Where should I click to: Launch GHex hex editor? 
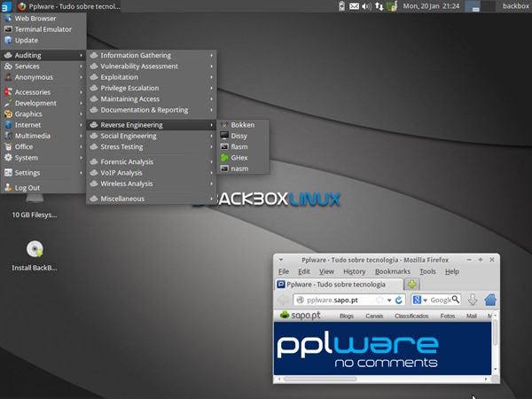click(x=243, y=158)
